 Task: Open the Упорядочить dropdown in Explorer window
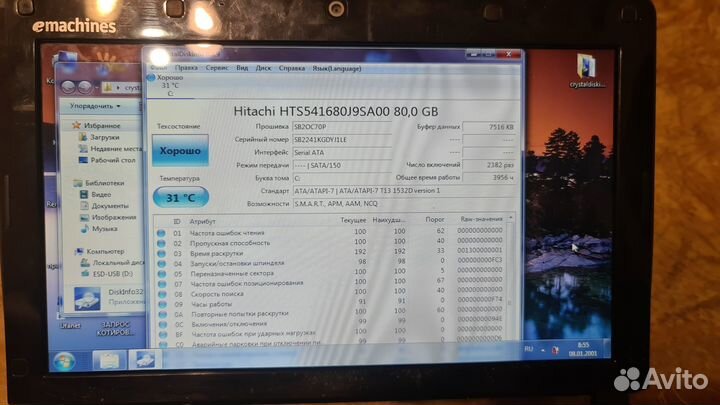tap(95, 106)
